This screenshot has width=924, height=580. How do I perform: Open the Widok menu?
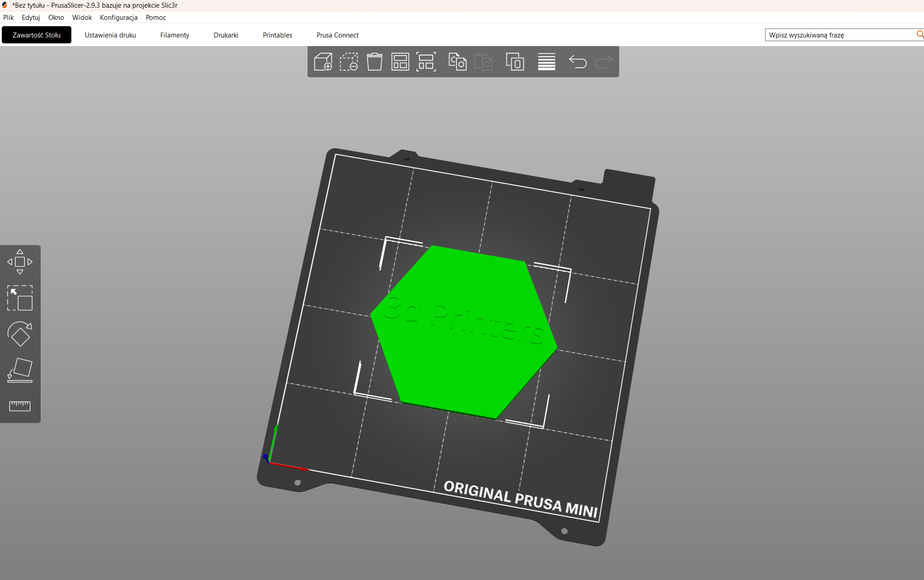(82, 17)
